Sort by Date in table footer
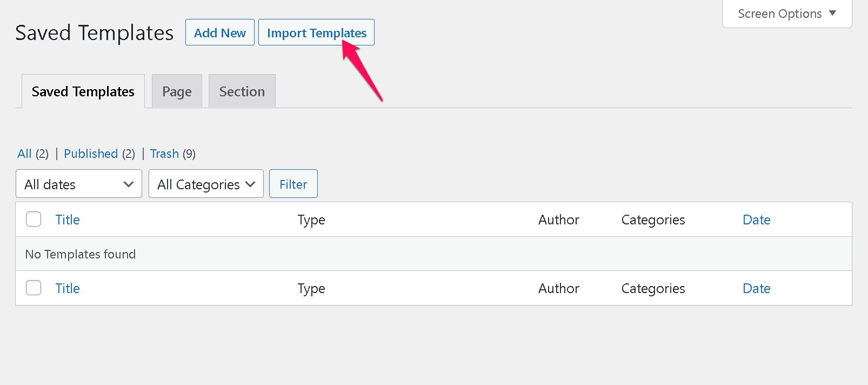 point(756,288)
